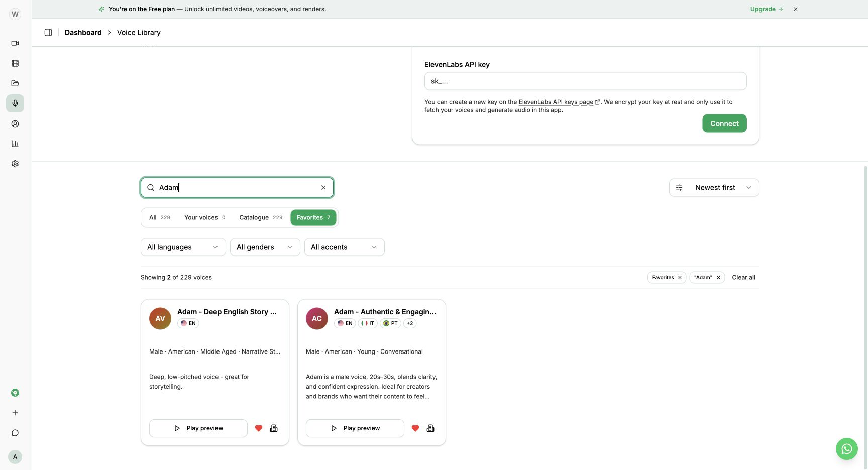Unfavorite the Adam Deep English Story voice
The image size is (868, 470).
[x=259, y=428]
